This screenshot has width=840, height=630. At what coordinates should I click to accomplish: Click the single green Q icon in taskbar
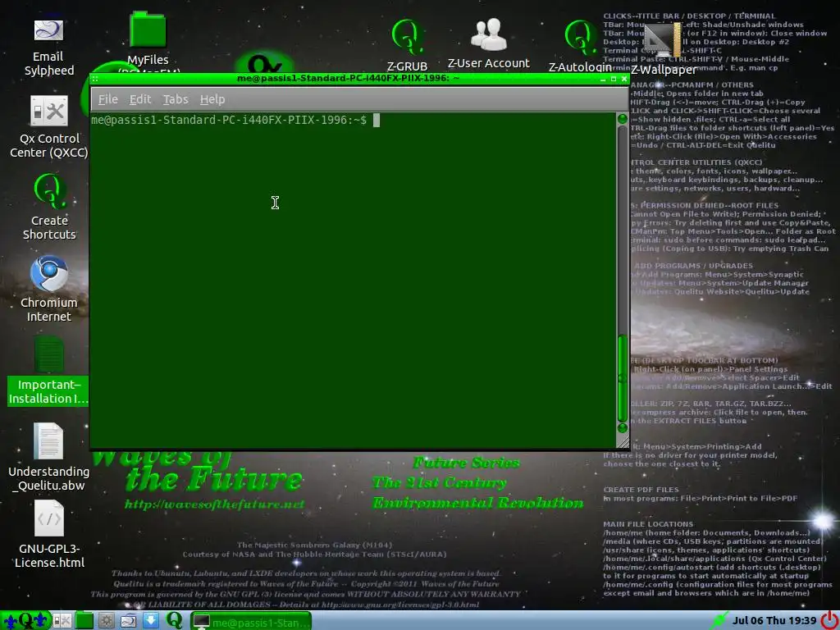click(x=174, y=620)
